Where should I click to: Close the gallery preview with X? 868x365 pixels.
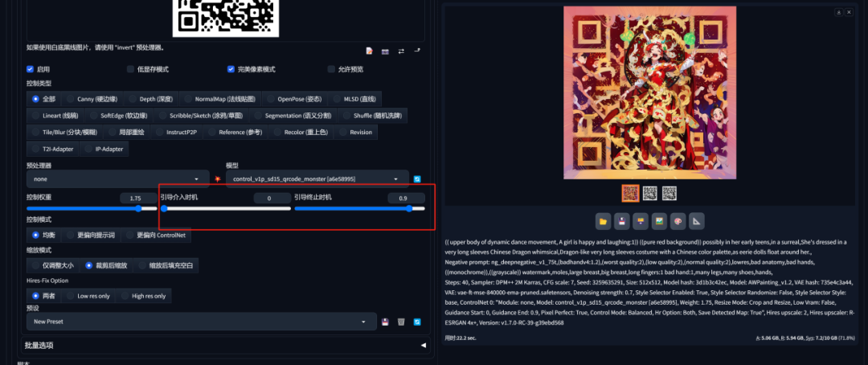click(849, 11)
